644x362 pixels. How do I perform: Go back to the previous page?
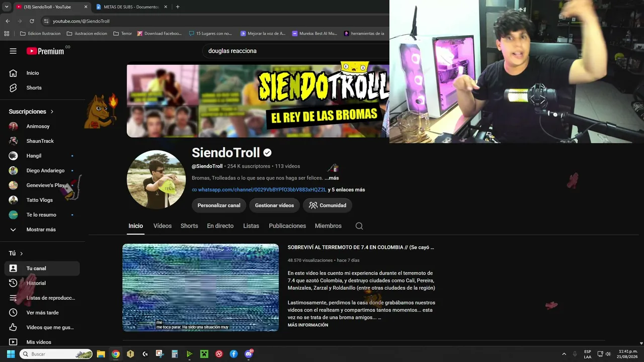tap(8, 21)
